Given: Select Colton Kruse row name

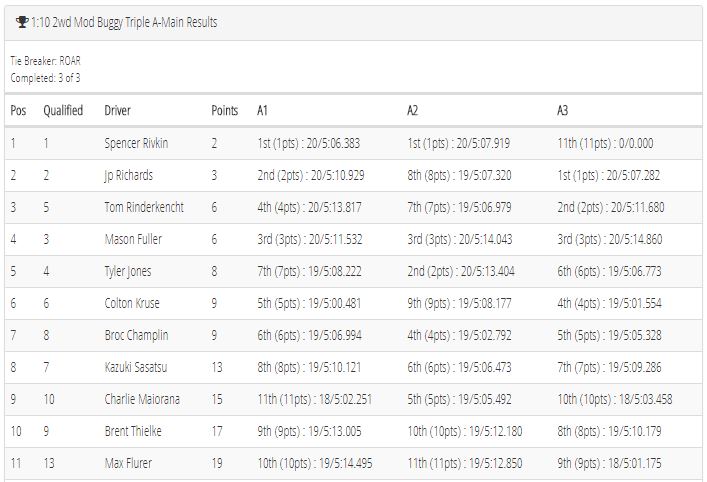Looking at the screenshot, I should [132, 303].
